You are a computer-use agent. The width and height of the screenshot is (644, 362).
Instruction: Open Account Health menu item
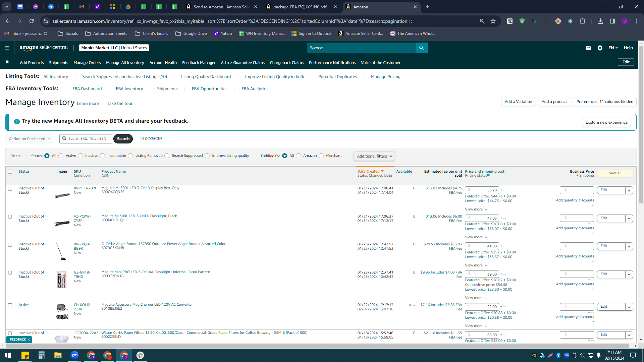click(163, 63)
